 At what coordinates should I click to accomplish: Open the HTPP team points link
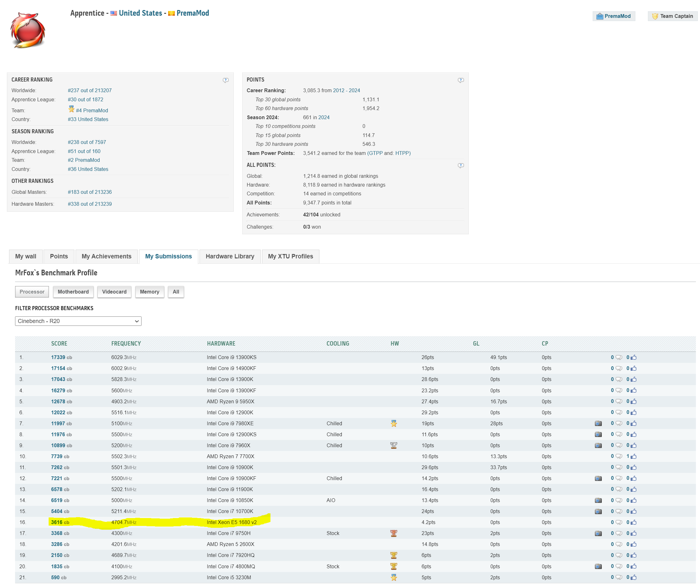point(403,153)
